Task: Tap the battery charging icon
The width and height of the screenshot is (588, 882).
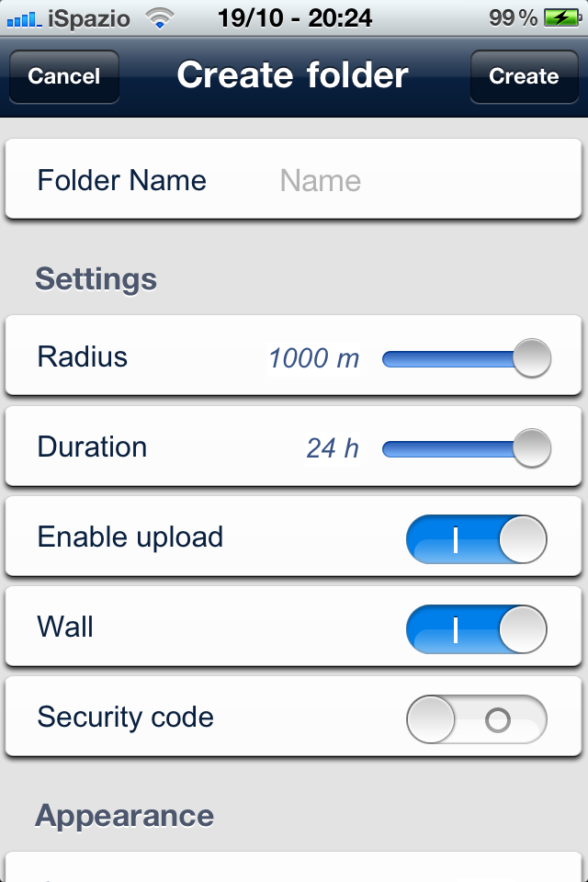Action: 560,17
